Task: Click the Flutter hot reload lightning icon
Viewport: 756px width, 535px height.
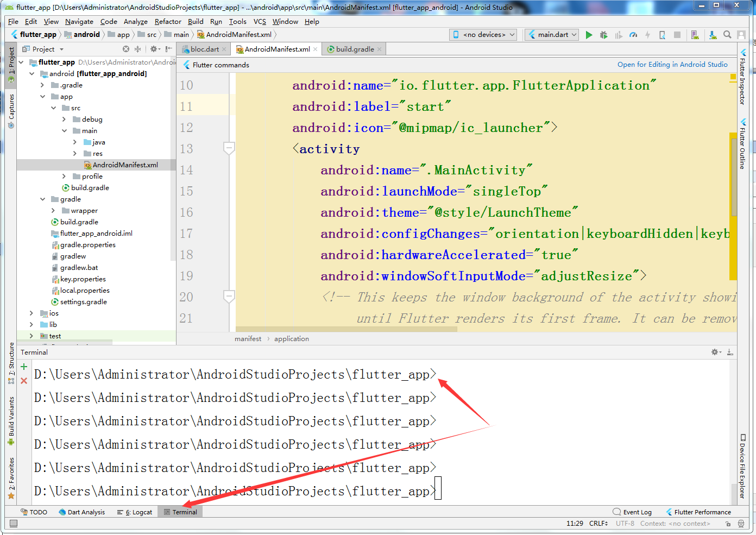Action: pos(647,35)
